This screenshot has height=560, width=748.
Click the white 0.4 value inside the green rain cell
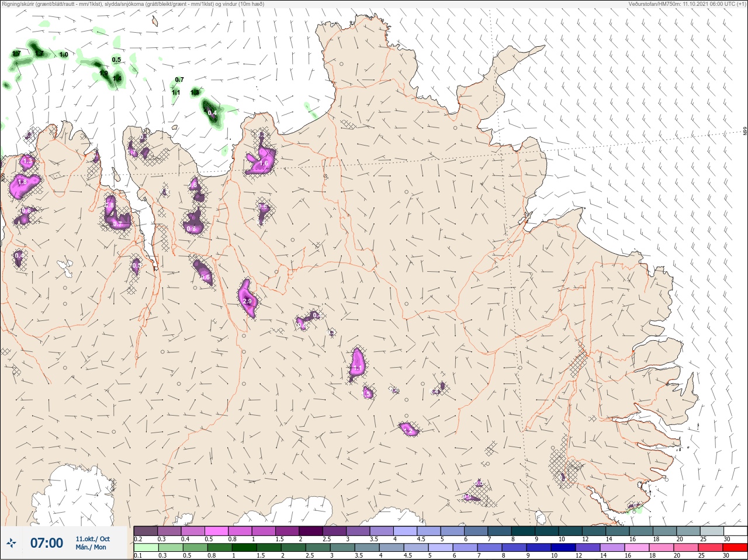pyautogui.click(x=212, y=113)
